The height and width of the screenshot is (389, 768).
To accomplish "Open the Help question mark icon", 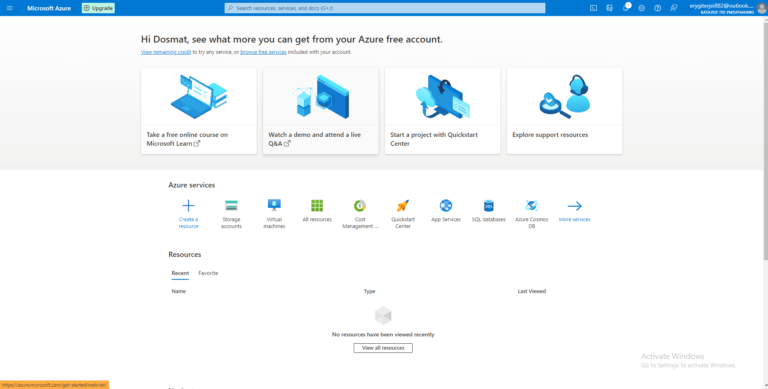I will coord(657,8).
